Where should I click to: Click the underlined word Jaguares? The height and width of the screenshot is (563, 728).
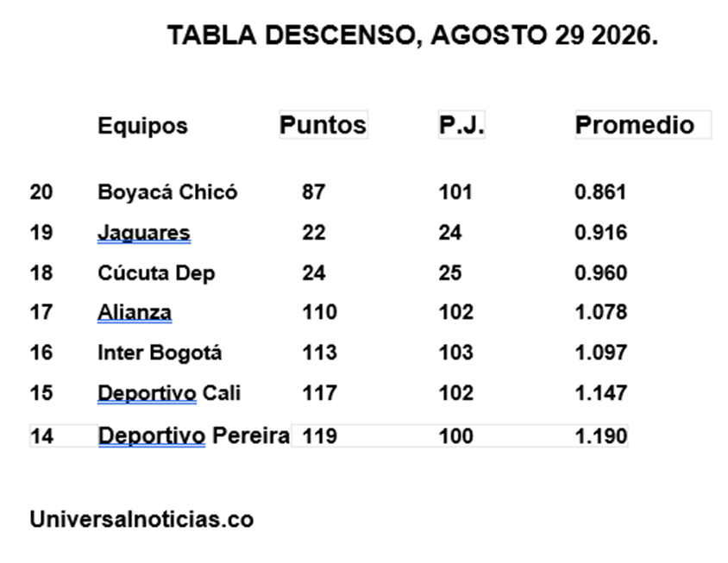coord(144,233)
